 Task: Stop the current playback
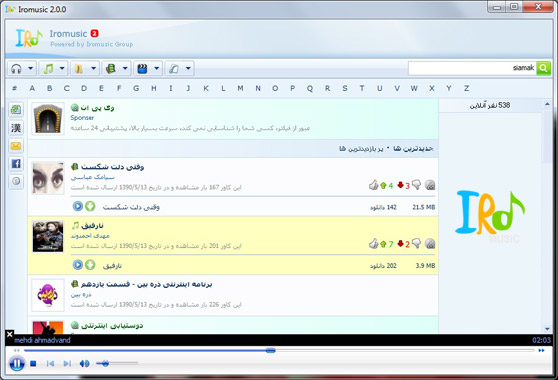coord(33,364)
